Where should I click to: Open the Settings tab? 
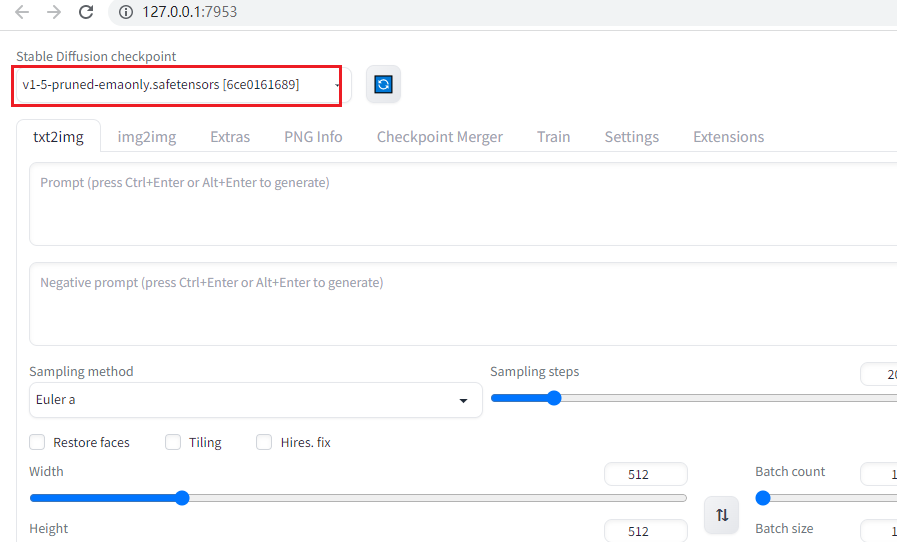tap(632, 137)
